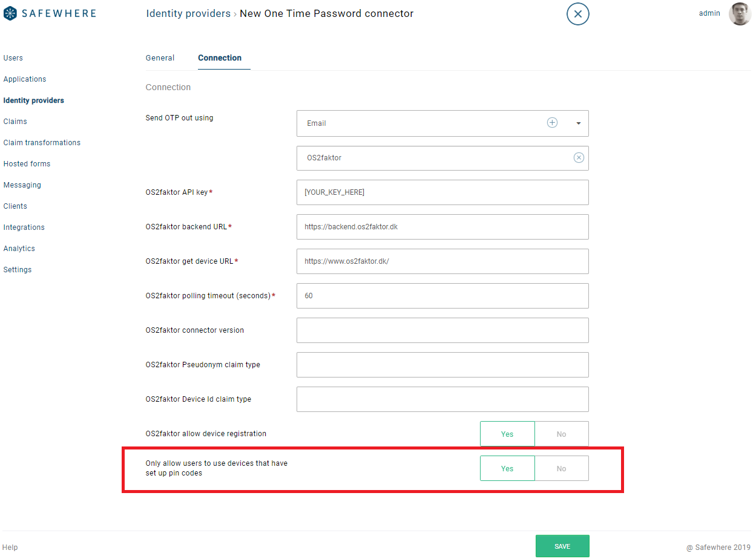Open the Claim transformations page
756x559 pixels.
[x=42, y=142]
